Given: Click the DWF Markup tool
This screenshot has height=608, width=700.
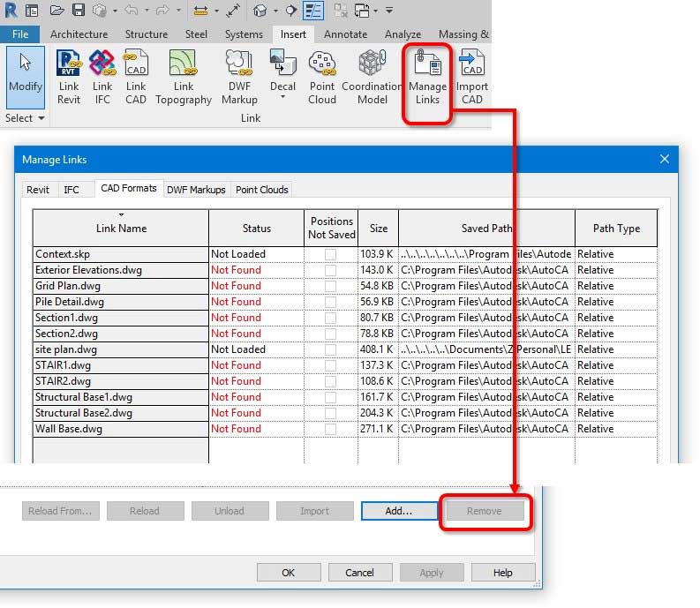Looking at the screenshot, I should coord(239,78).
